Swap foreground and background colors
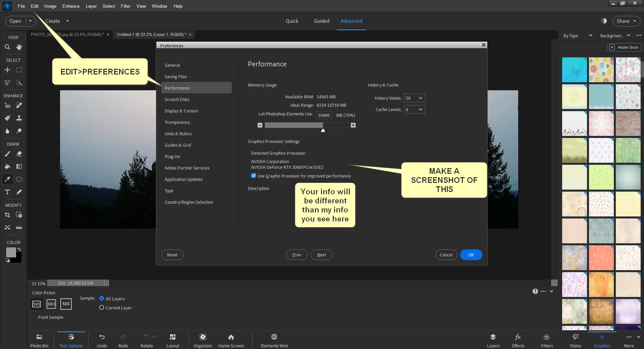This screenshot has height=349, width=644. (19, 249)
